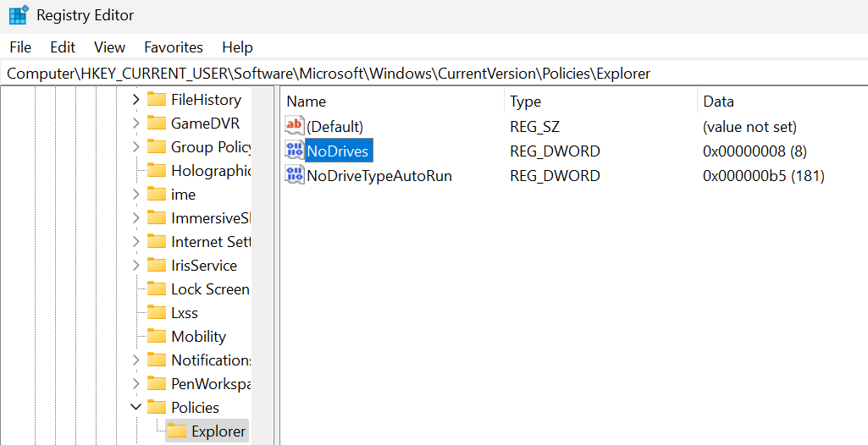
Task: Select the Mobility tree label
Action: pos(199,337)
